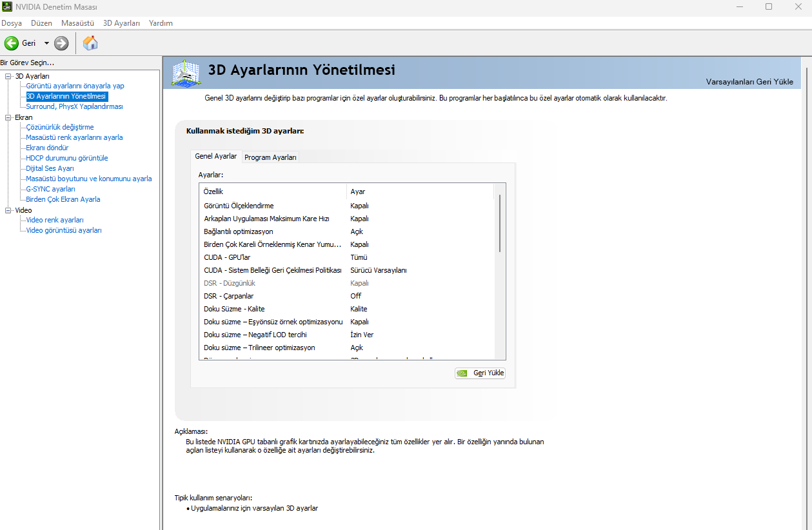Viewport: 812px width, 530px height.
Task: Click the NVIDIA app icon in title bar
Action: tap(8, 7)
